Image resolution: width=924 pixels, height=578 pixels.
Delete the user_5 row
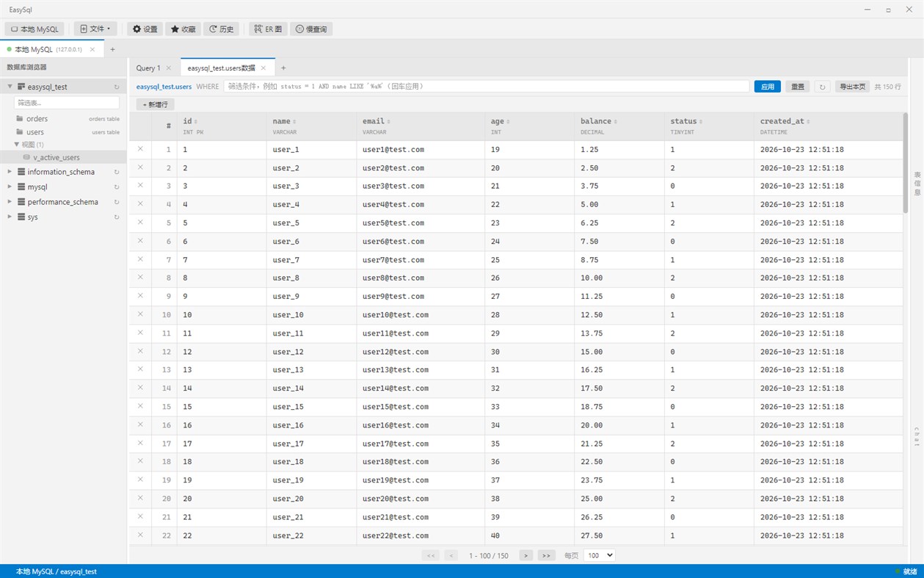coord(140,223)
